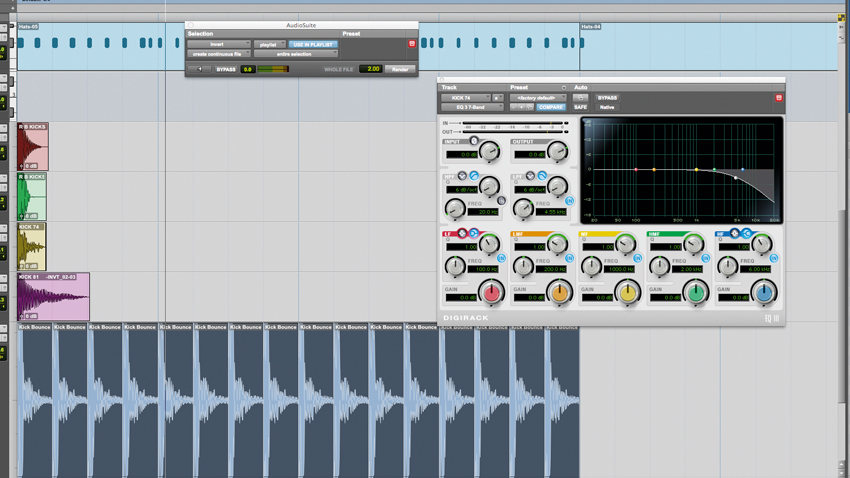Click the red LF GAIN knob

pos(492,293)
